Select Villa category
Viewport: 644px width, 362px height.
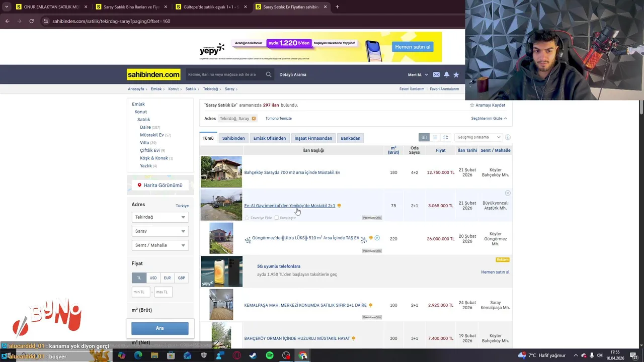click(x=144, y=143)
